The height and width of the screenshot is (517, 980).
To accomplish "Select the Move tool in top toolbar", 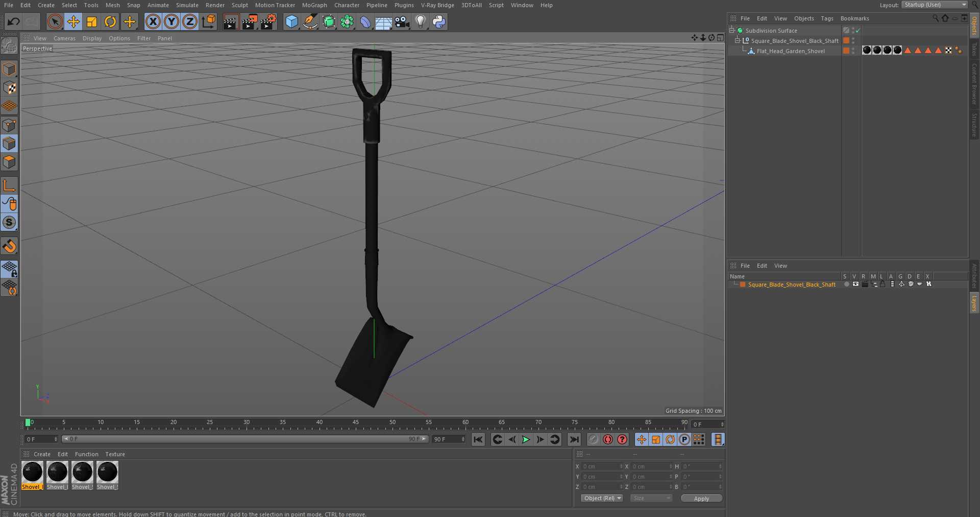I will tap(73, 21).
